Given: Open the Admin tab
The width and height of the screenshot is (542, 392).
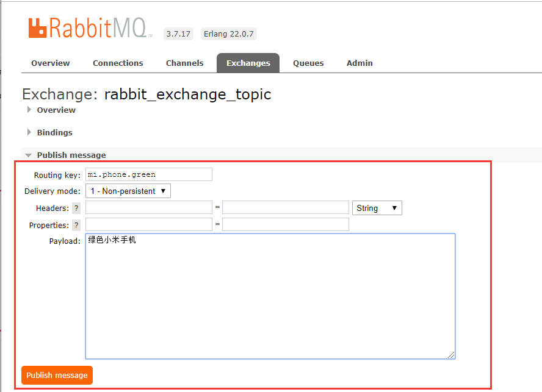Looking at the screenshot, I should (360, 63).
